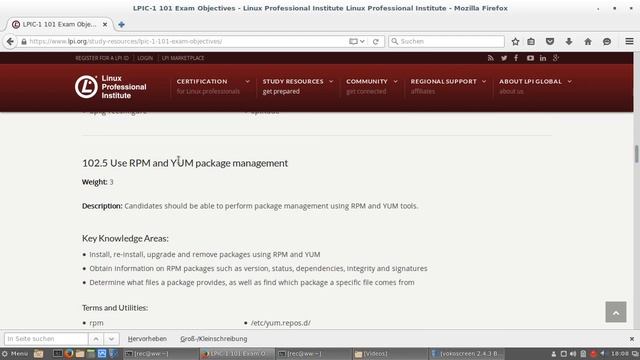Go back with the browser back arrow
The height and width of the screenshot is (360, 640).
(10, 41)
